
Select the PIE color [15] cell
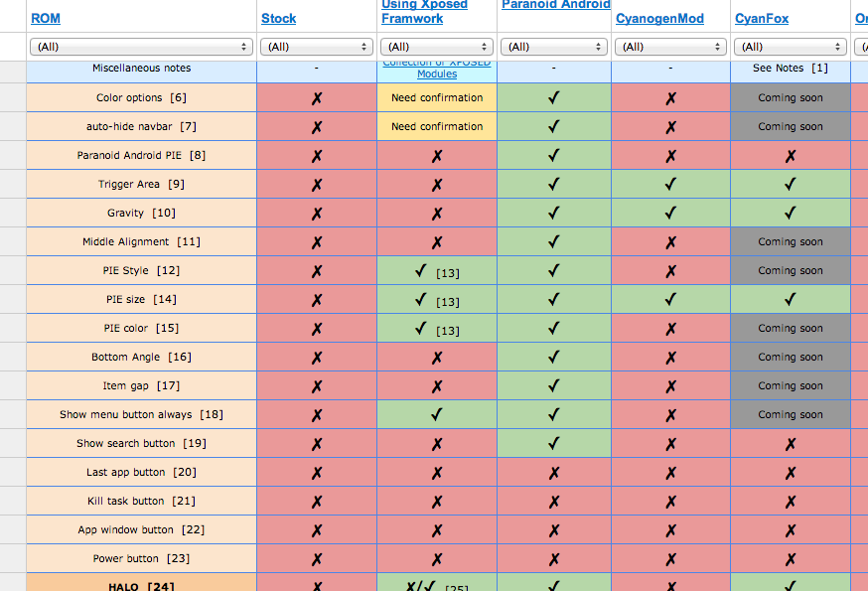141,328
